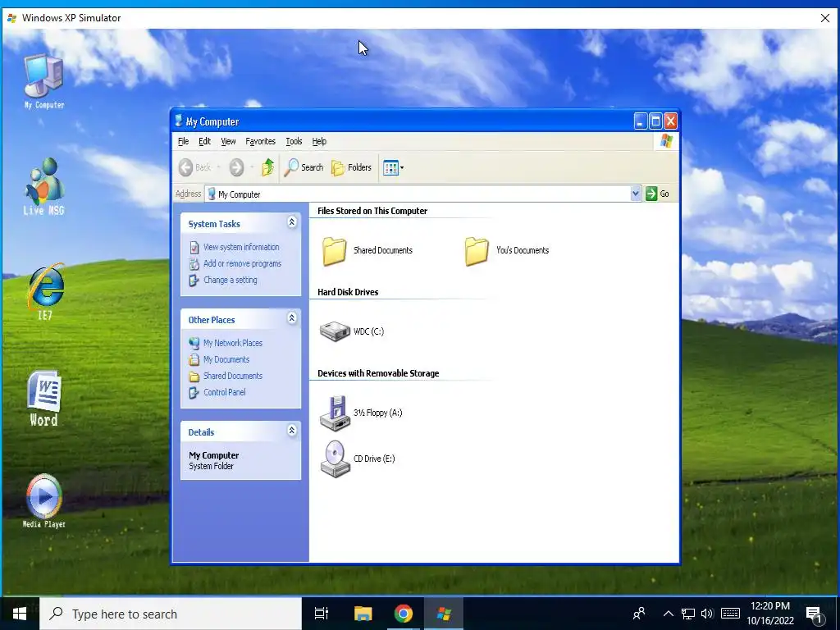Click My Computer title bar icon
The image size is (840, 630).
click(x=179, y=121)
